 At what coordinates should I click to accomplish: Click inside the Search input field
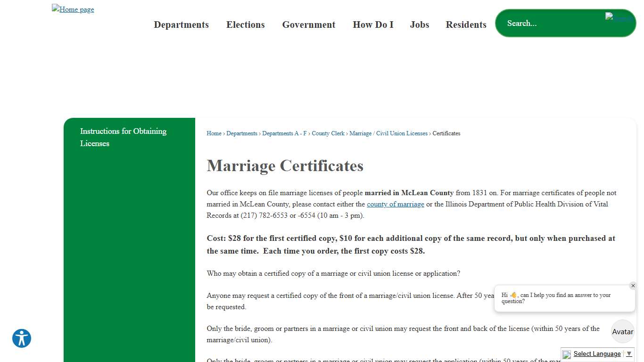pos(542,23)
